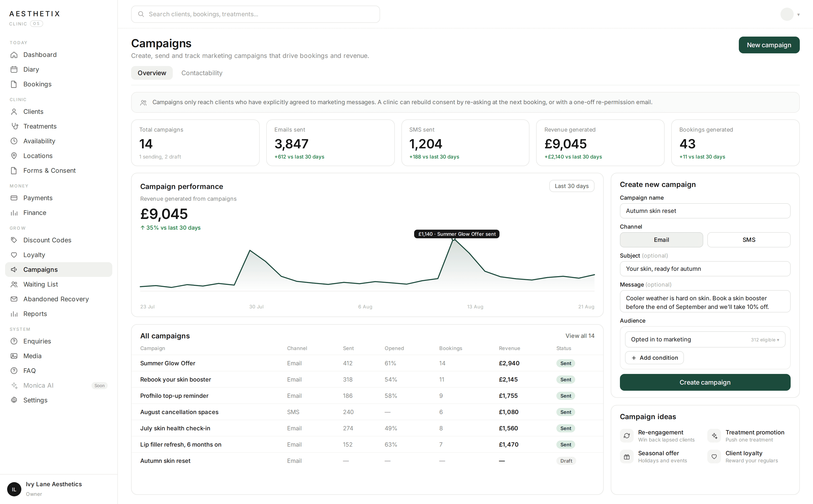This screenshot has width=813, height=504.
Task: Click the Availability clock icon
Action: tap(14, 141)
